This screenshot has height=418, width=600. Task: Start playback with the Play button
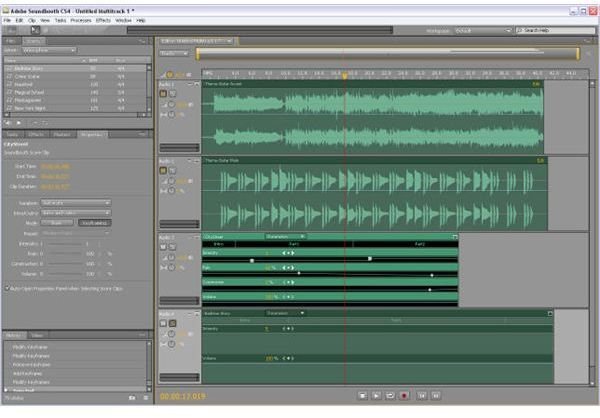pos(376,395)
